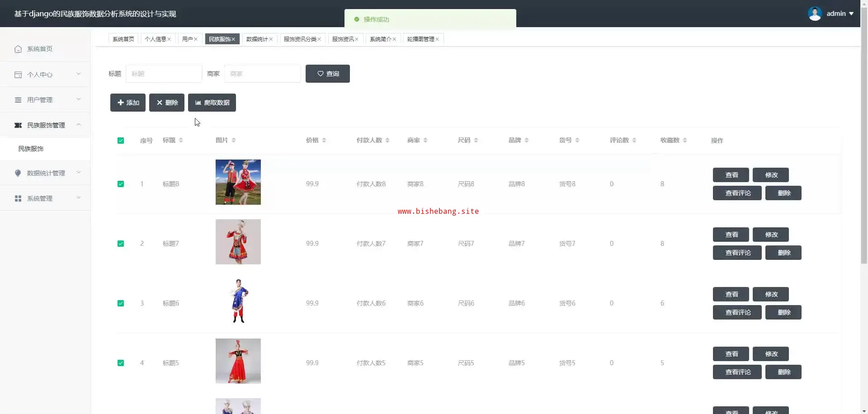868x414 pixels.
Task: Close the 轮播图管理 tab
Action: point(437,39)
